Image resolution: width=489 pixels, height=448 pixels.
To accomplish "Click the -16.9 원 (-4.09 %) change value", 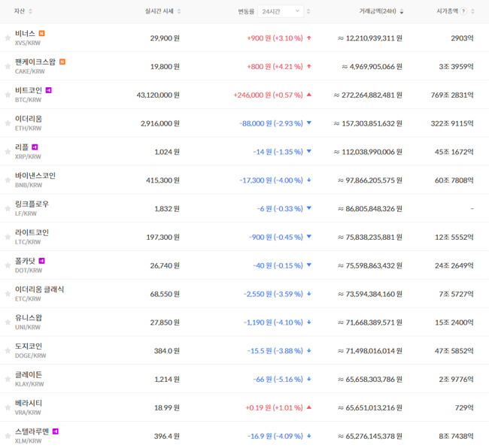I will pyautogui.click(x=275, y=436).
